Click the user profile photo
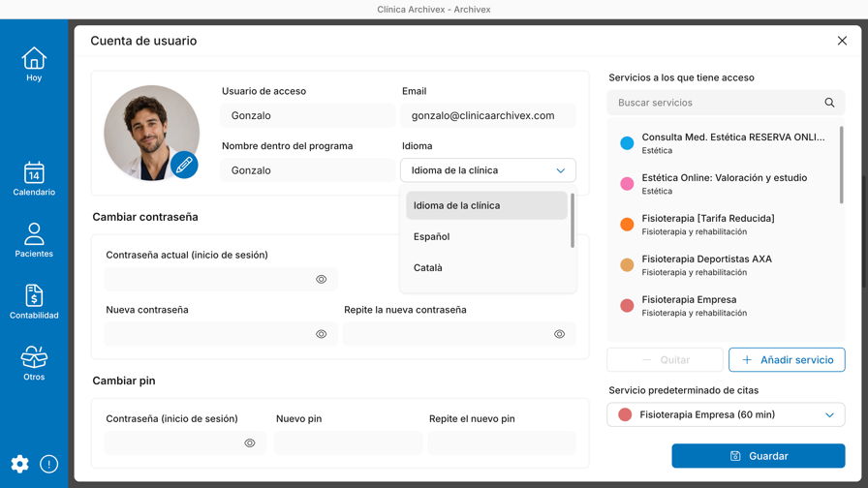The width and height of the screenshot is (868, 488). click(x=152, y=133)
